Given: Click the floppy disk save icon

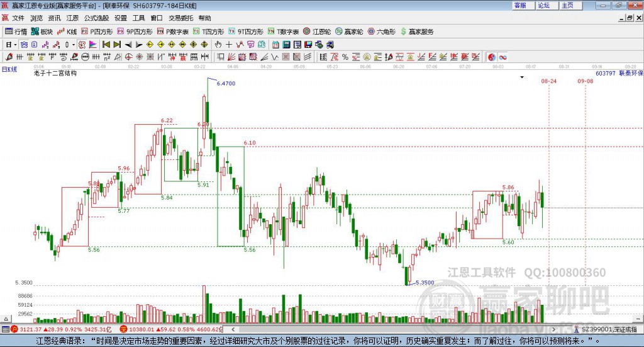Looking at the screenshot, I should pos(308,45).
